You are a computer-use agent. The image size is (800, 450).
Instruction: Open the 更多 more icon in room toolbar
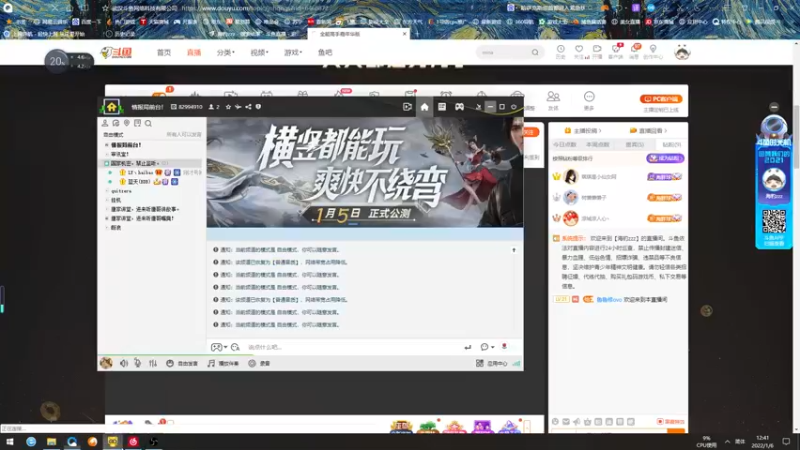[589, 101]
